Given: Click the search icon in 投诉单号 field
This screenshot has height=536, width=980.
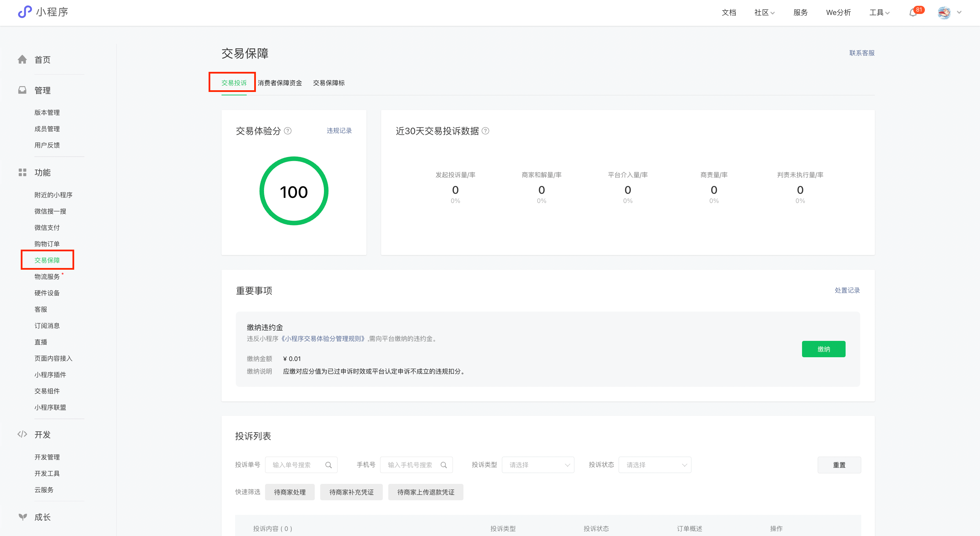Looking at the screenshot, I should point(328,465).
